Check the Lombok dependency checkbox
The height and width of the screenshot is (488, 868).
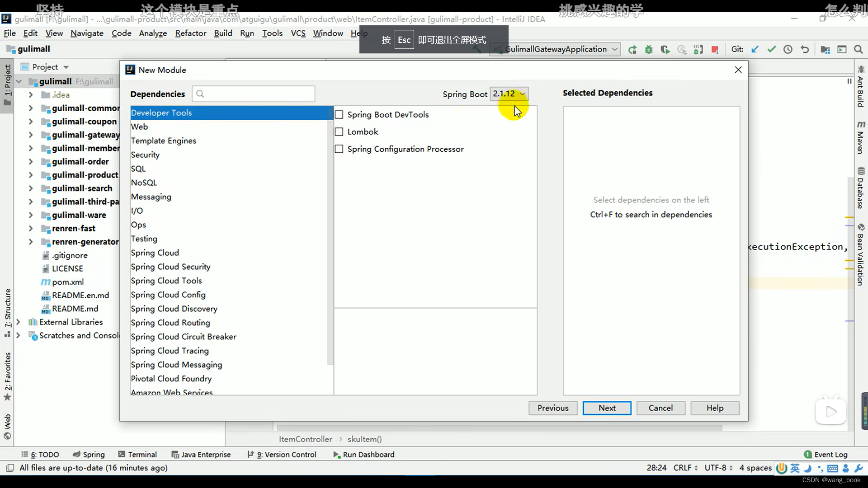pyautogui.click(x=339, y=132)
